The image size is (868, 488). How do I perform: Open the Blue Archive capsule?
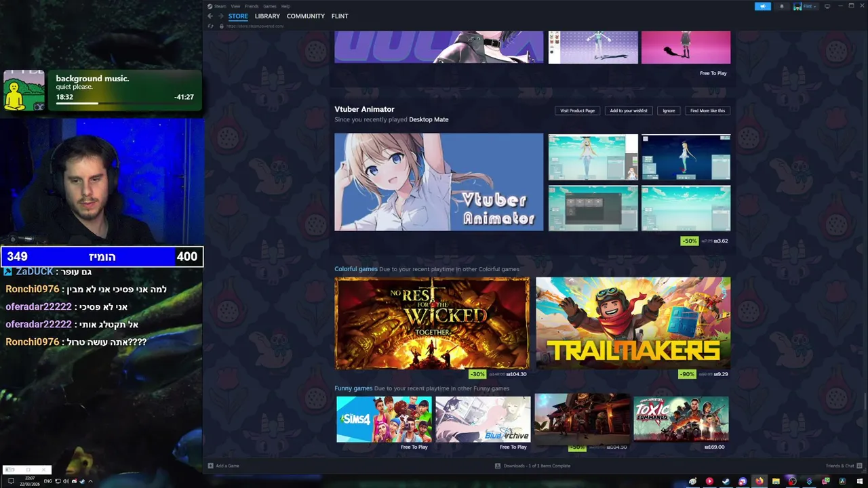(x=483, y=419)
